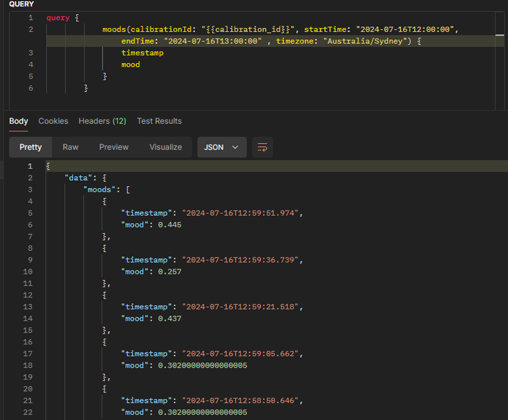Click the query editor scrollbar marker

tap(500, 34)
